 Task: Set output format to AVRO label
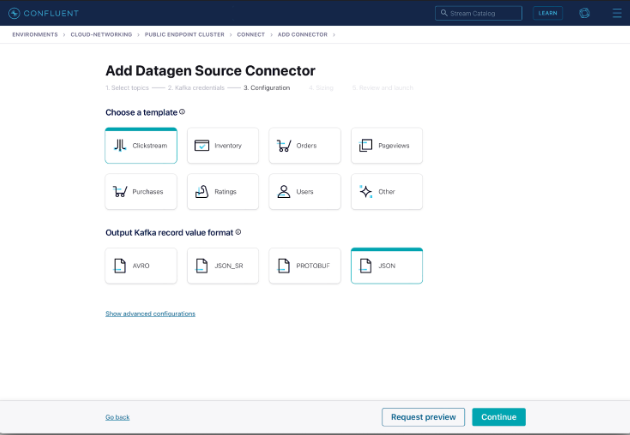click(x=141, y=265)
